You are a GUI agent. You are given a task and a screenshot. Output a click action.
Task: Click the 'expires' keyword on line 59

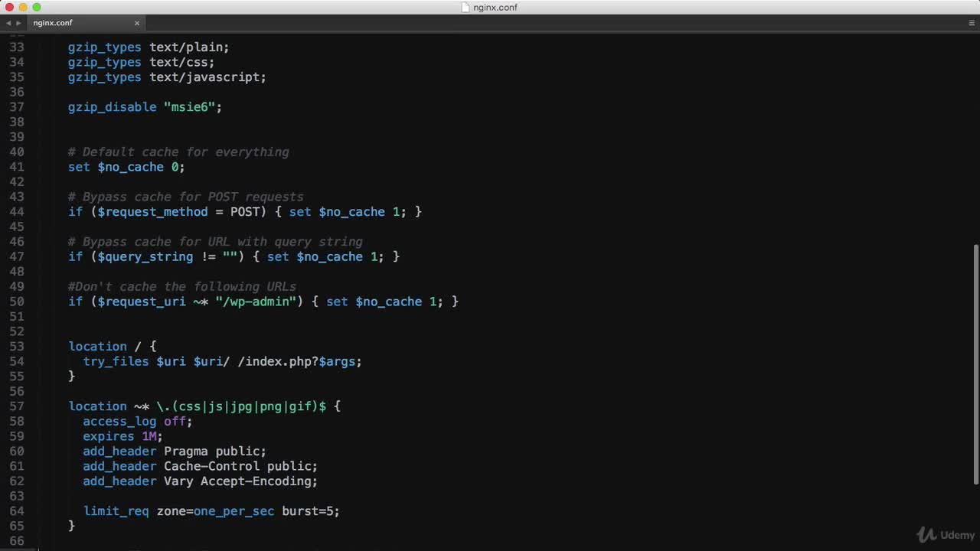point(108,436)
